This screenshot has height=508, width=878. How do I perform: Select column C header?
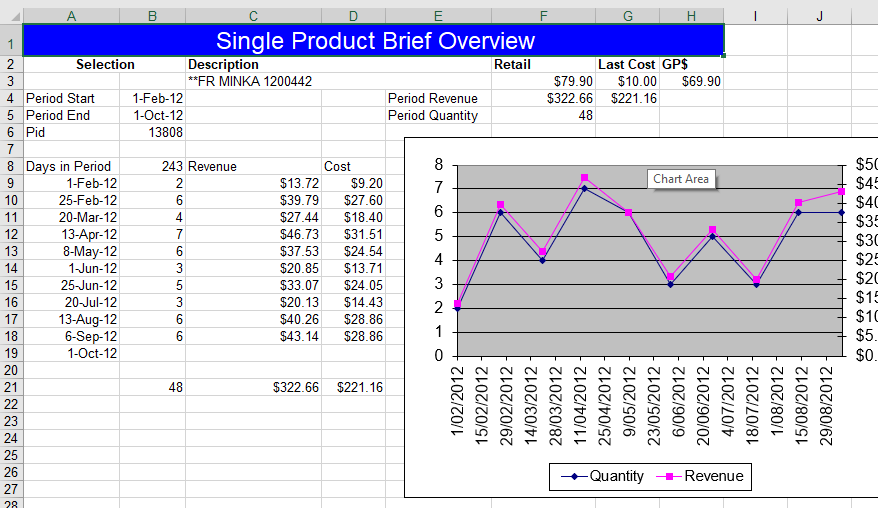click(253, 16)
